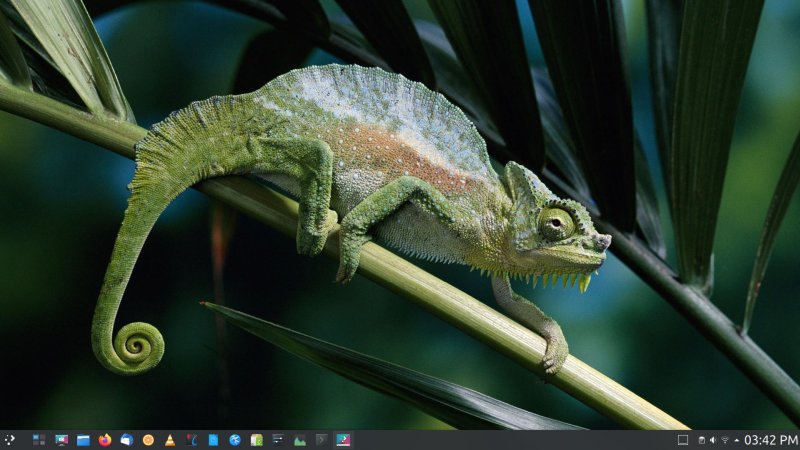Click the orange circle app icon
This screenshot has height=450, width=800.
click(148, 440)
